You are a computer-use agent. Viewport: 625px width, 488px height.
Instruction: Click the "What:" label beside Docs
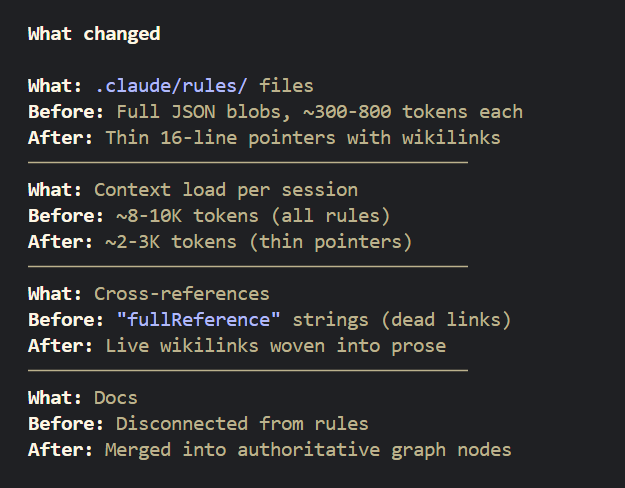[x=55, y=398]
